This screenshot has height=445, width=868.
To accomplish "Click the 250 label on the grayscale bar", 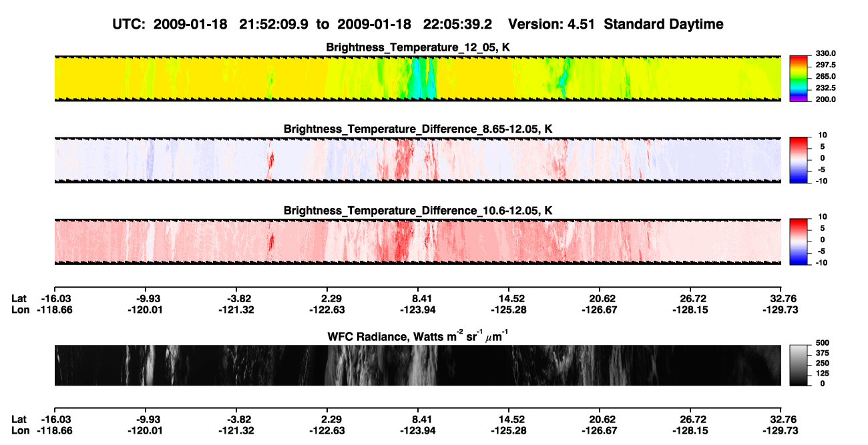I will (821, 364).
